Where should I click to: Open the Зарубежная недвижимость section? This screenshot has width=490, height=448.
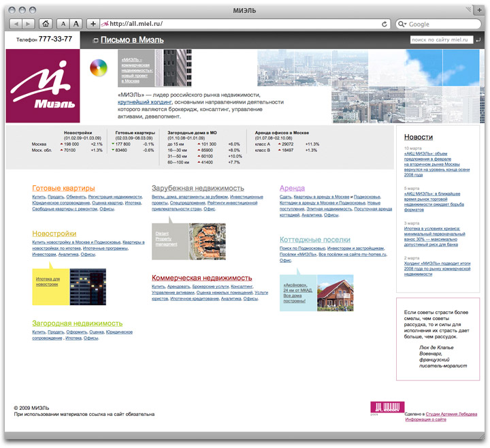[197, 188]
